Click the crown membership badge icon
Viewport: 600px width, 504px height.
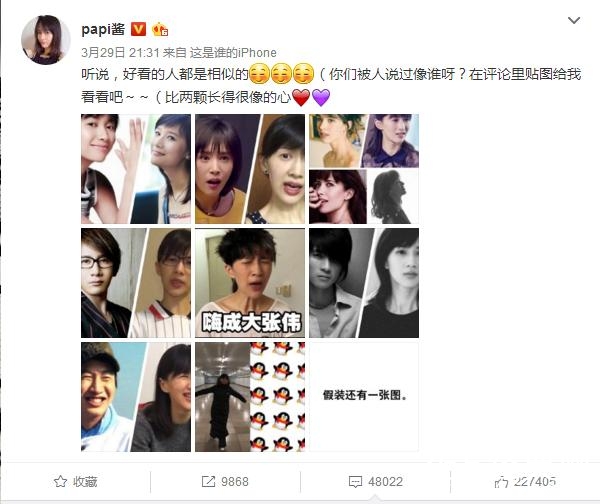click(160, 29)
